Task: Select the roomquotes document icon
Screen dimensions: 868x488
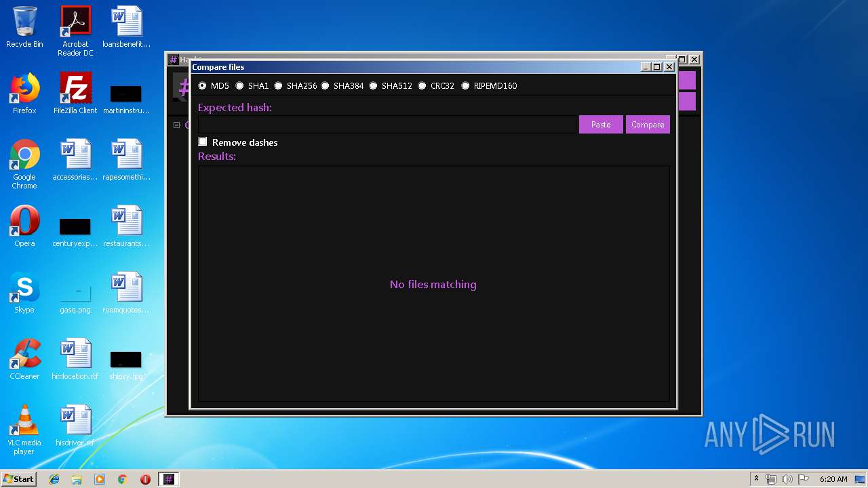Action: tap(126, 293)
